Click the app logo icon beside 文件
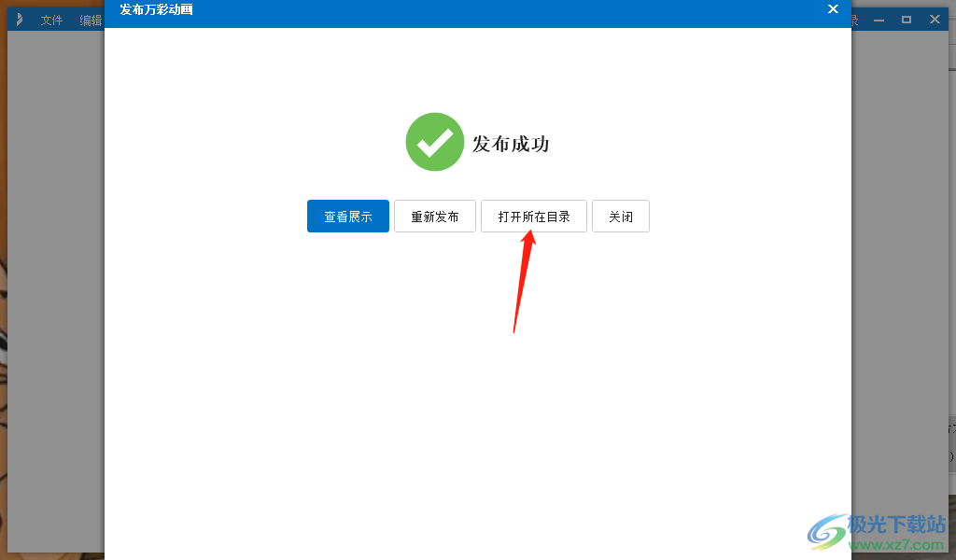Viewport: 956px width, 560px height. click(x=20, y=20)
